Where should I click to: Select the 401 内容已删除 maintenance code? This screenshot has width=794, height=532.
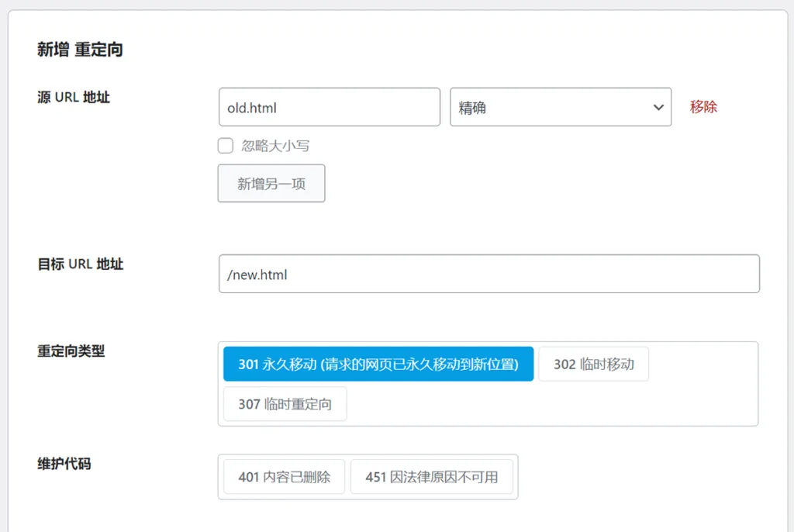pos(283,476)
